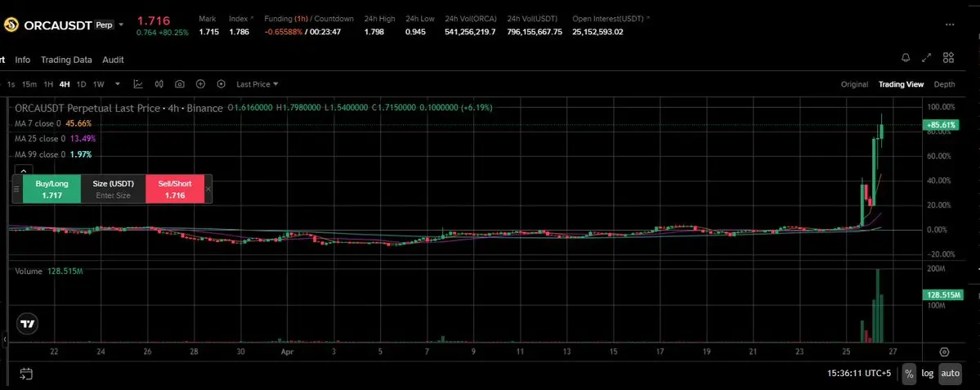Select the 1s timeframe

11,84
